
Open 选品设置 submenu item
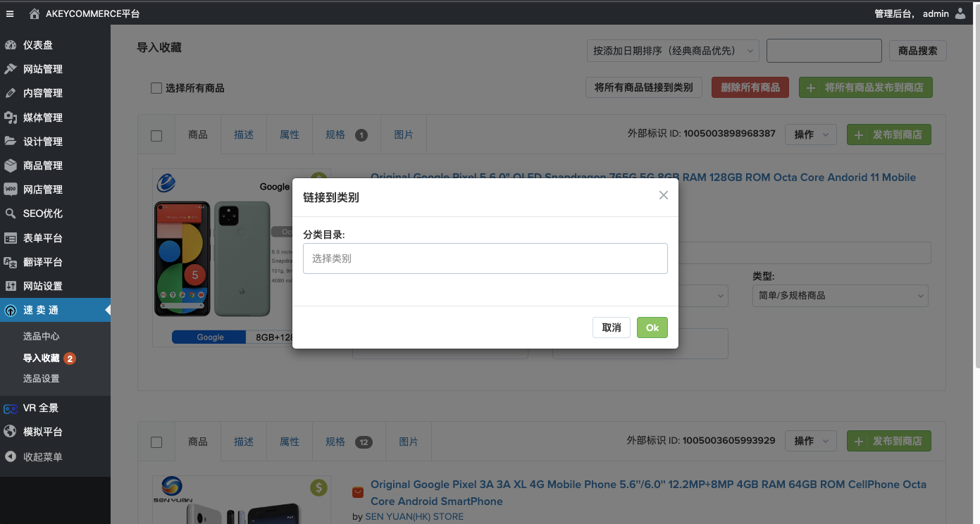(42, 379)
